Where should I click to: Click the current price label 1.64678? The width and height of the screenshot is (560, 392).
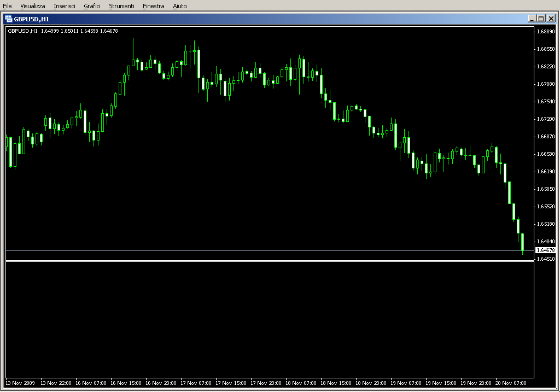click(546, 250)
